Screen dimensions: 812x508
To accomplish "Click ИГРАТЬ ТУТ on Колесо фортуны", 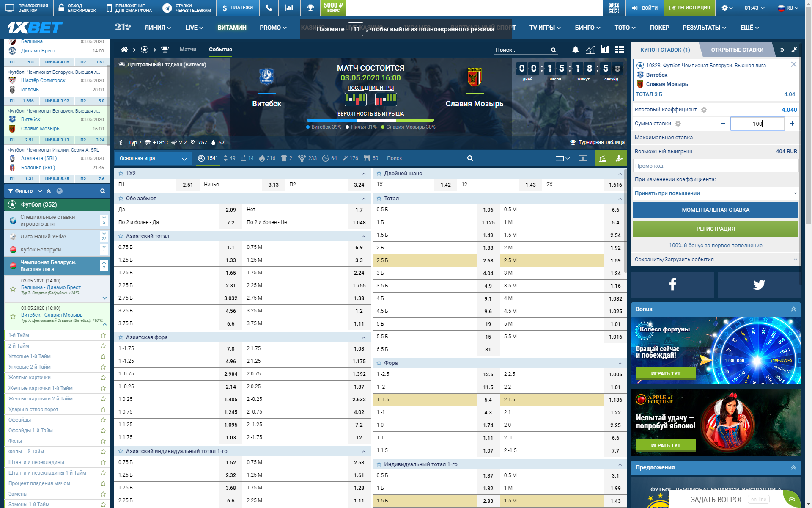I will 666,373.
